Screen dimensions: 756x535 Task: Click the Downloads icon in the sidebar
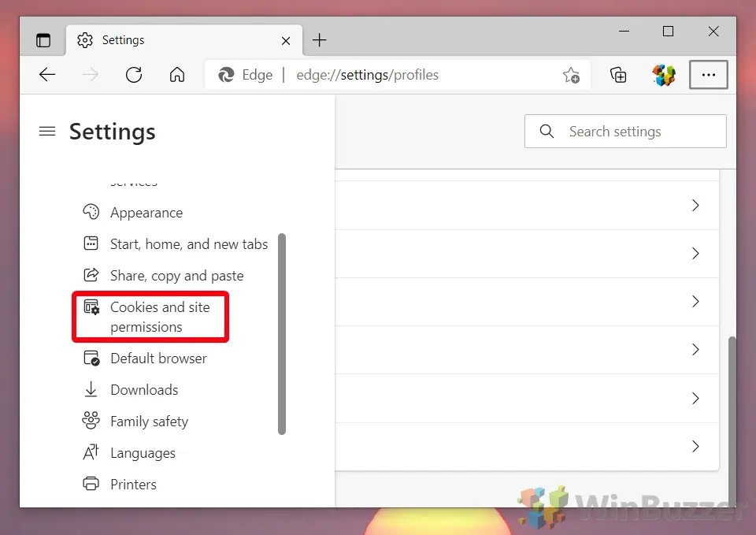tap(91, 389)
